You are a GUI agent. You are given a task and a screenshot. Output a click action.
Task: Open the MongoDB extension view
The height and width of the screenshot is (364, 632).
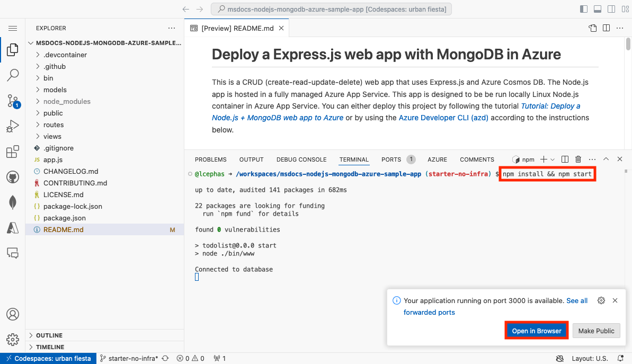coord(13,202)
